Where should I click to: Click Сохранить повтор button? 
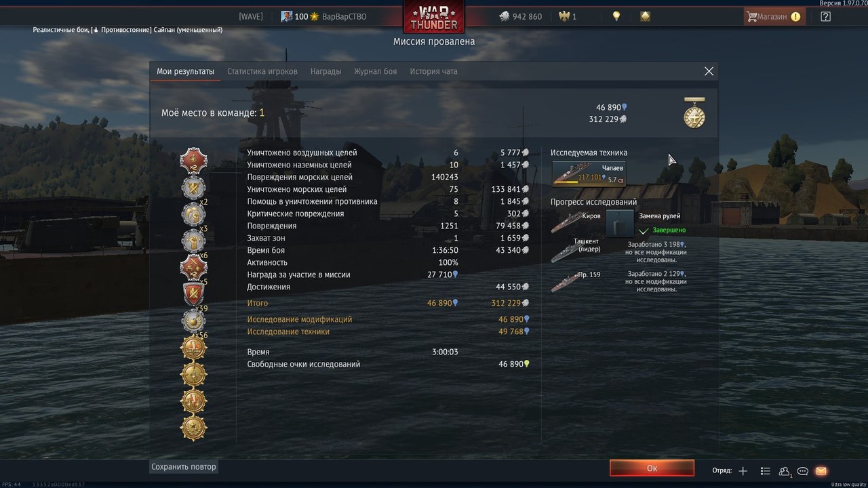tap(184, 467)
